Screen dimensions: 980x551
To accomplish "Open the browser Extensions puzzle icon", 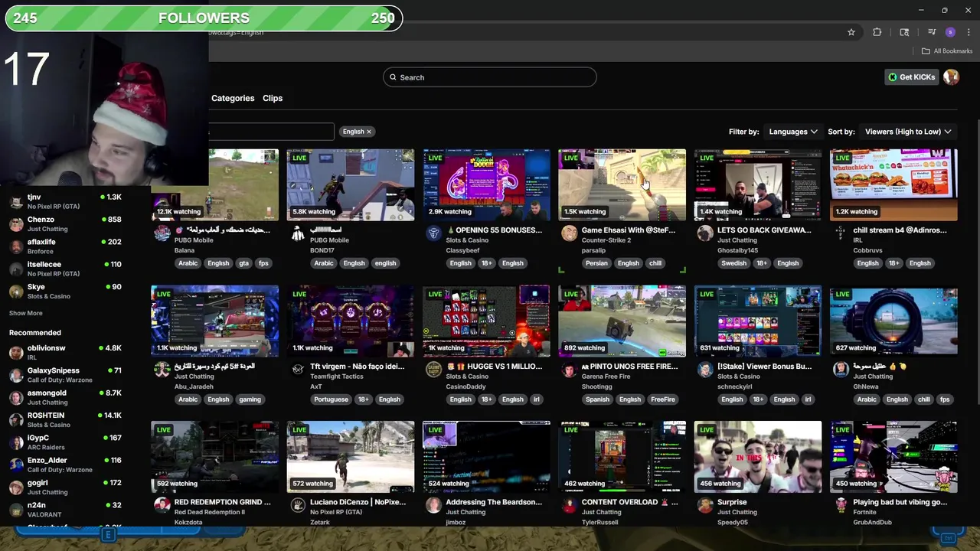I will [x=877, y=32].
